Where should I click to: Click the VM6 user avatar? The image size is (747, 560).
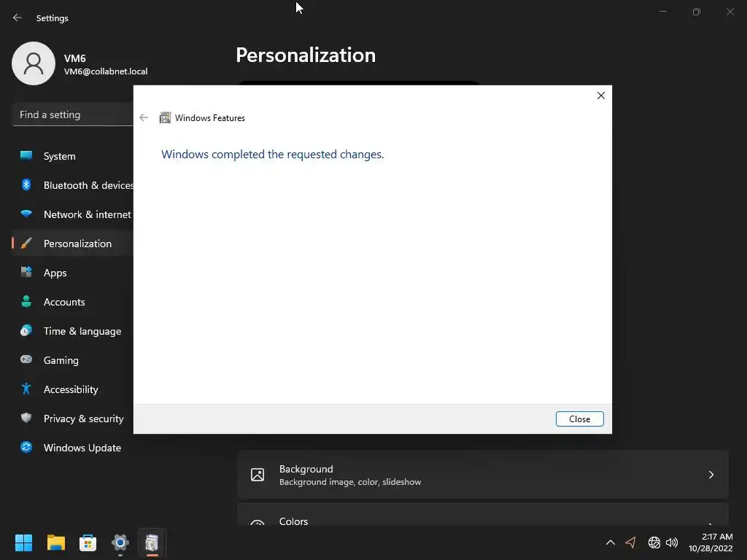pos(34,63)
